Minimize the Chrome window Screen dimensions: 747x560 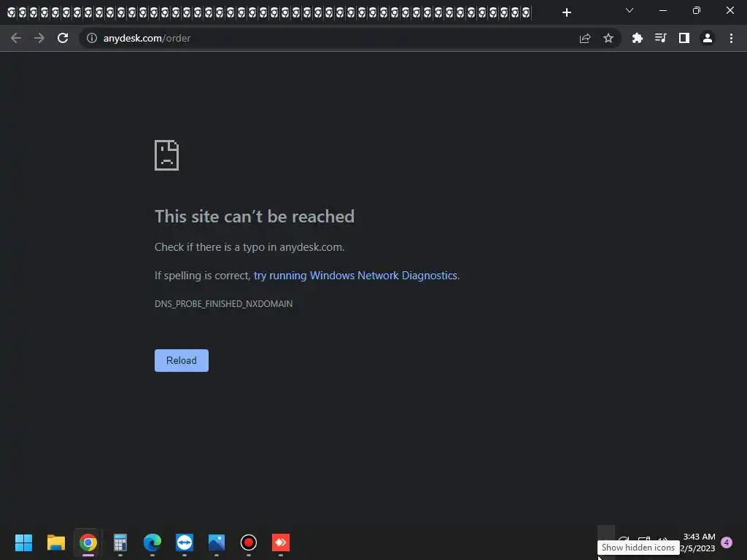click(662, 10)
